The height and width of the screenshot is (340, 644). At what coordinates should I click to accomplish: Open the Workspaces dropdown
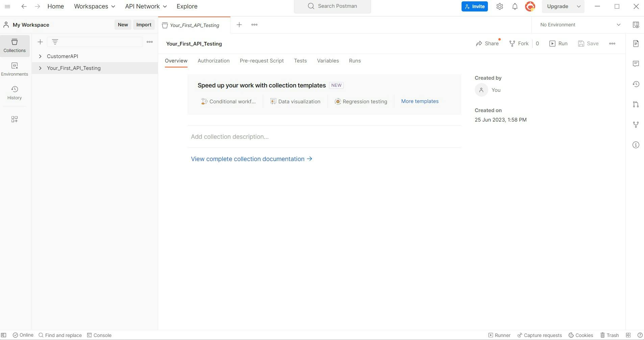95,6
